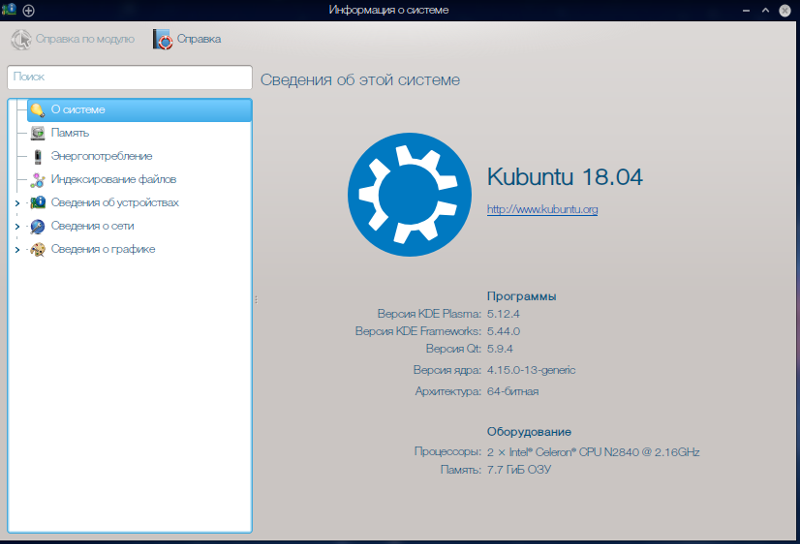
Task: Click the Программы section heading
Action: (x=521, y=296)
